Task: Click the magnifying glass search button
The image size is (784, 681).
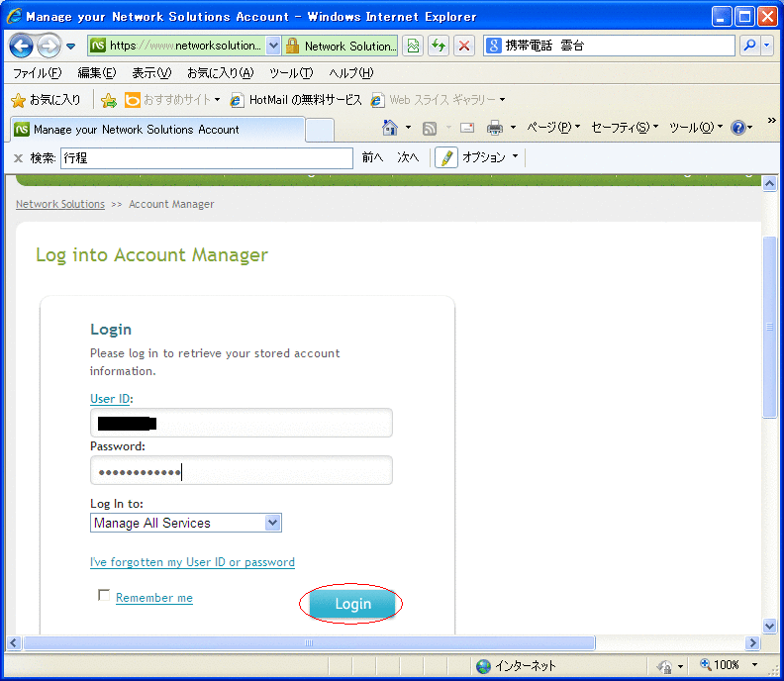Action: click(x=749, y=46)
